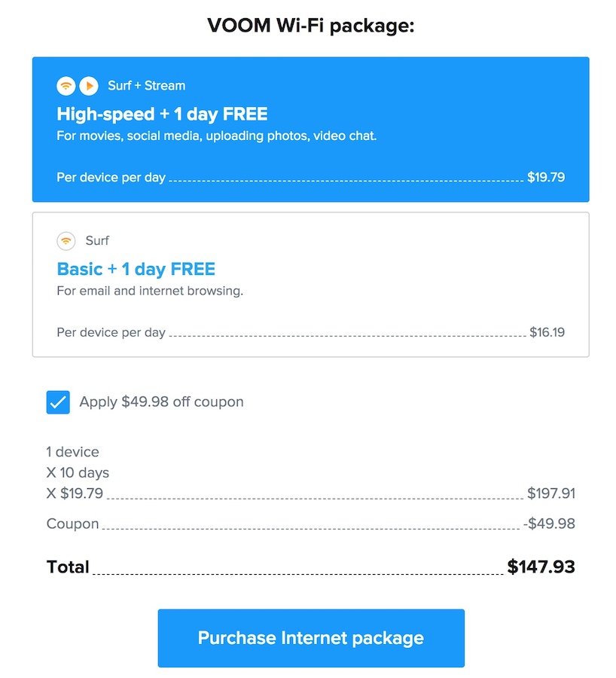This screenshot has width=616, height=678.
Task: Select the Basic + 1 day FREE package
Action: click(x=310, y=284)
